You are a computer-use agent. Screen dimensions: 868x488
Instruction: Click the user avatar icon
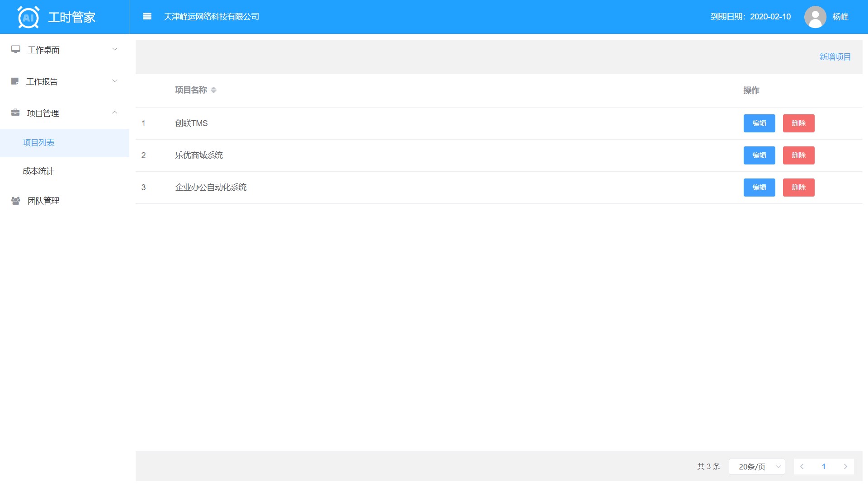815,17
